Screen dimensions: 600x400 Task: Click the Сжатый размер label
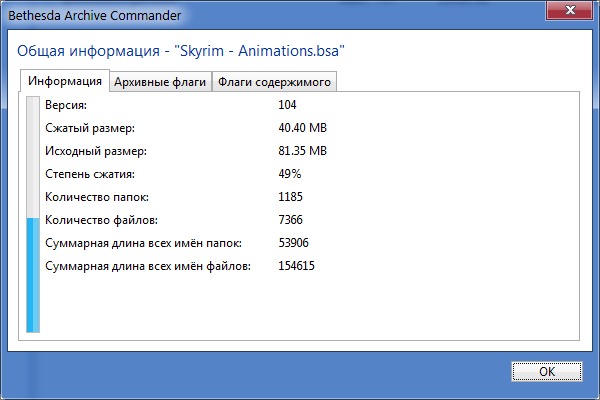(90, 128)
